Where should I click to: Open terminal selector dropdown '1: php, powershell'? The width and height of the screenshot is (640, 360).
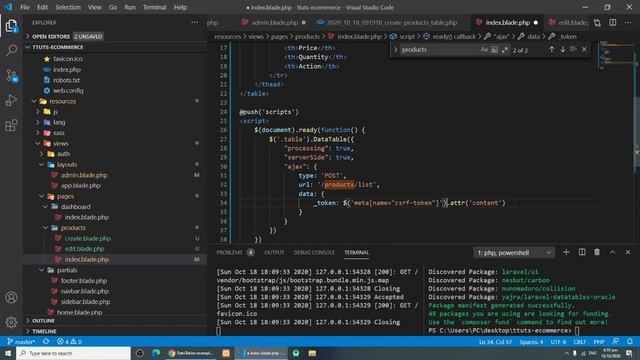pos(513,253)
